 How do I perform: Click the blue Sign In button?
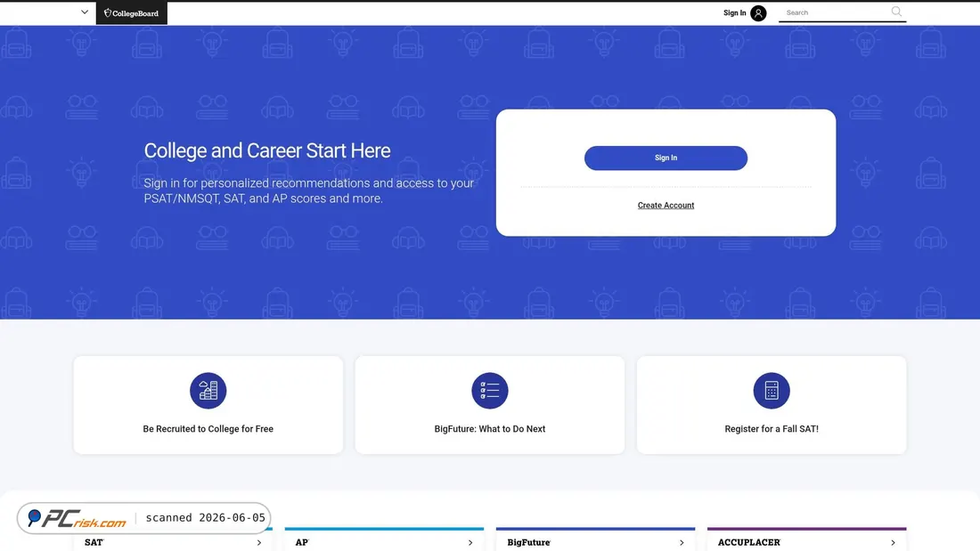[x=666, y=158]
